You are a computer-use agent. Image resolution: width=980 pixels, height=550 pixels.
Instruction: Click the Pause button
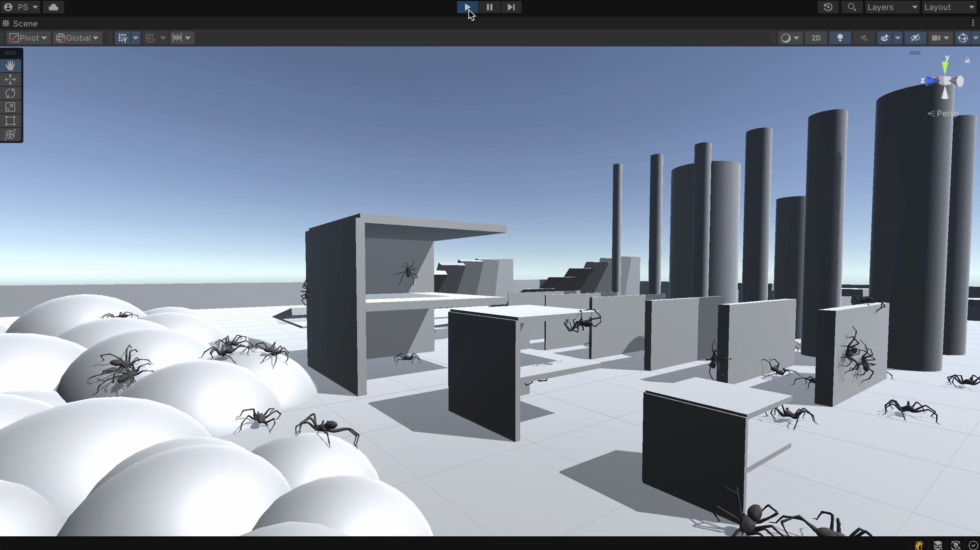point(489,7)
